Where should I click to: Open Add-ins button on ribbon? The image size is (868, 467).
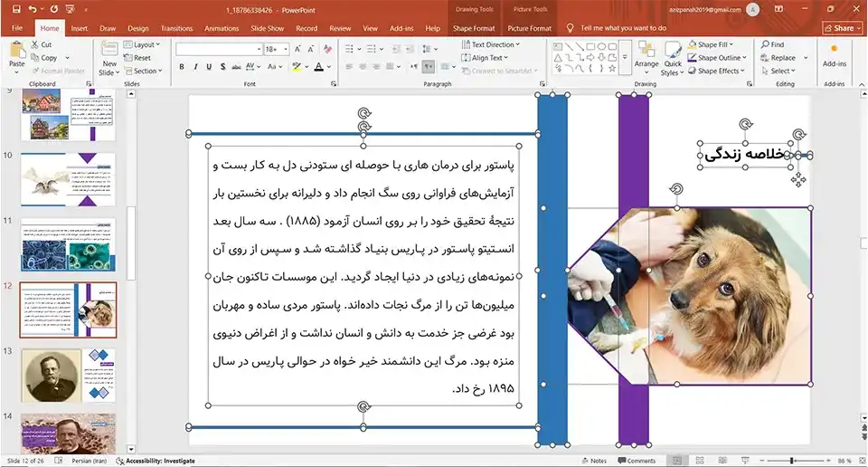coord(835,55)
